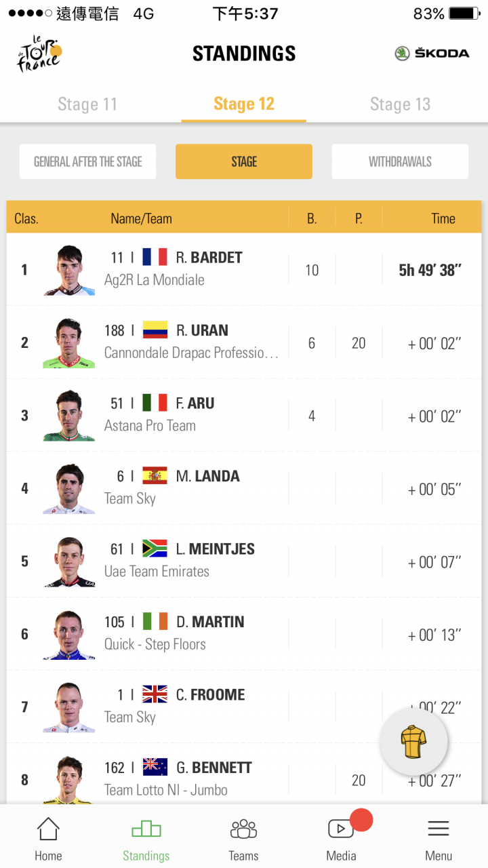Open the hamburger Menu icon
Image resolution: width=488 pixels, height=868 pixels.
(439, 828)
